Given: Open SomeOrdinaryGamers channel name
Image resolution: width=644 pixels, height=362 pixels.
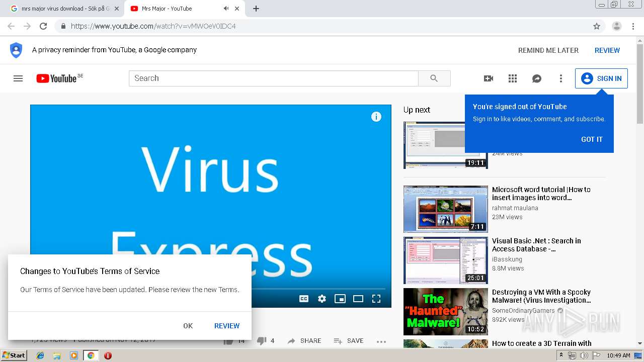Looking at the screenshot, I should [x=523, y=311].
